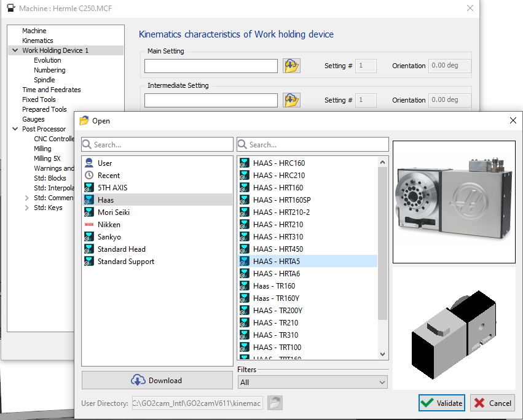Click the Main Setting folder browse icon
523x420 pixels.
point(291,66)
